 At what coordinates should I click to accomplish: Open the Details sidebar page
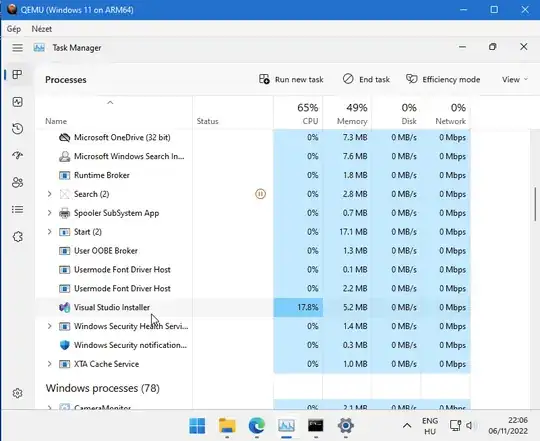point(18,209)
